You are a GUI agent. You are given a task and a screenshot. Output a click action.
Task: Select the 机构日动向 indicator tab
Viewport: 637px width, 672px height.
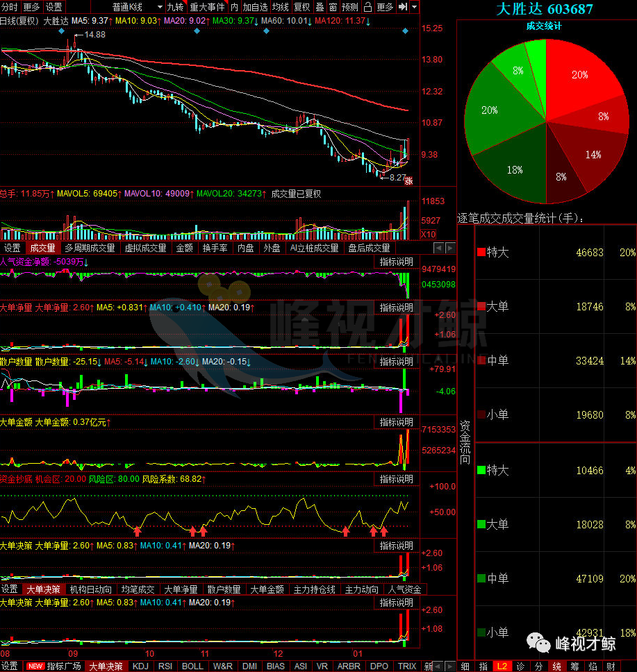[x=90, y=589]
